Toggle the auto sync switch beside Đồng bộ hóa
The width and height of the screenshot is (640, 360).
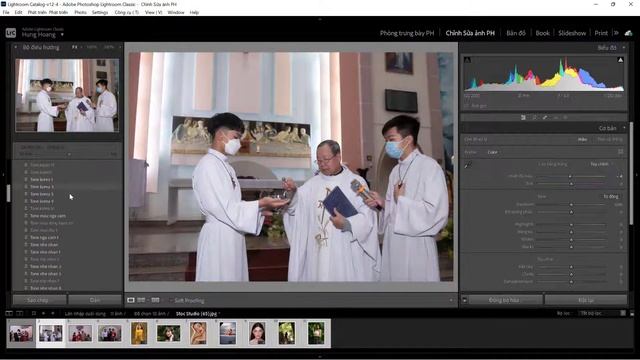(x=464, y=300)
